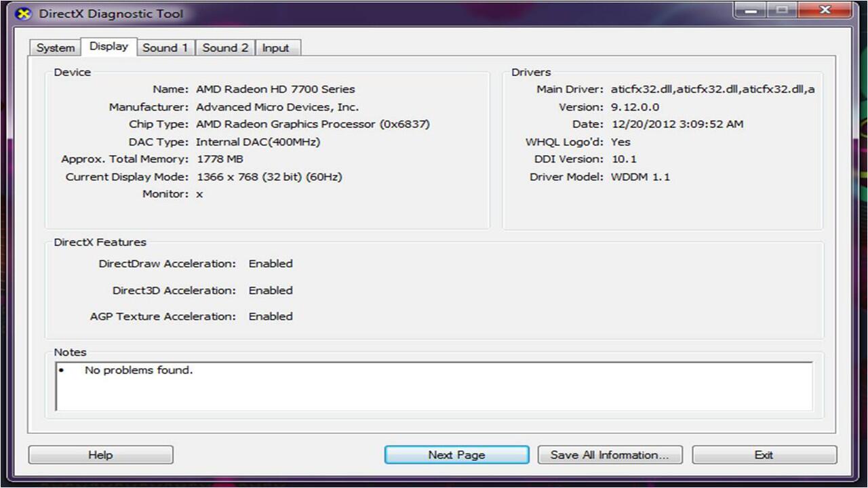Select the 'No problems found.' note text
The height and width of the screenshot is (488, 868).
[139, 371]
